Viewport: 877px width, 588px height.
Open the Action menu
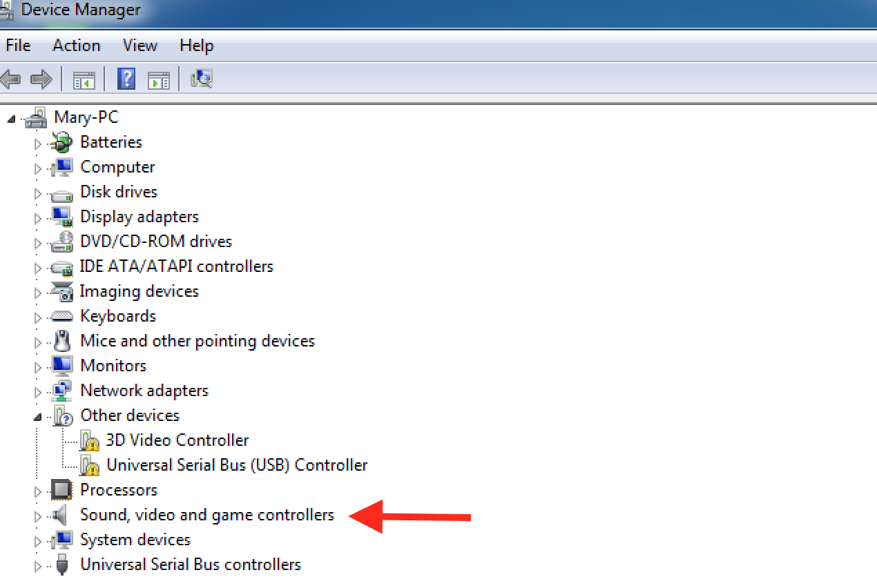pyautogui.click(x=76, y=46)
